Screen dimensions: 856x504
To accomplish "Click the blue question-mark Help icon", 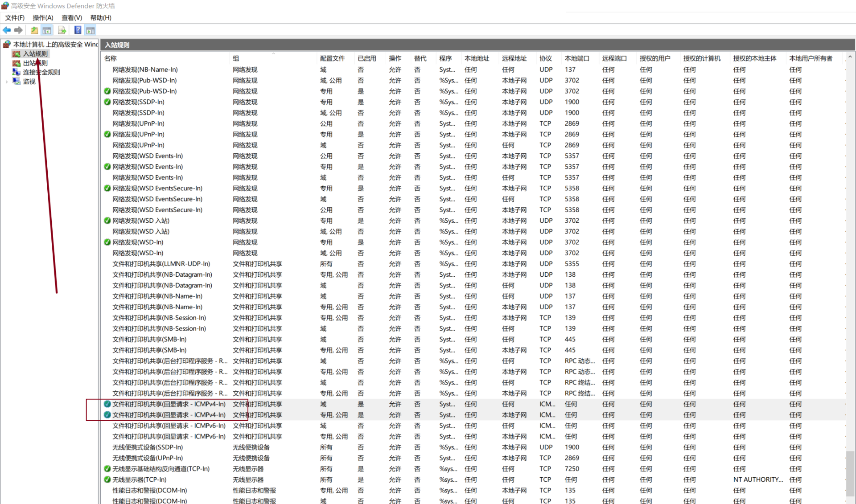I will click(x=78, y=30).
